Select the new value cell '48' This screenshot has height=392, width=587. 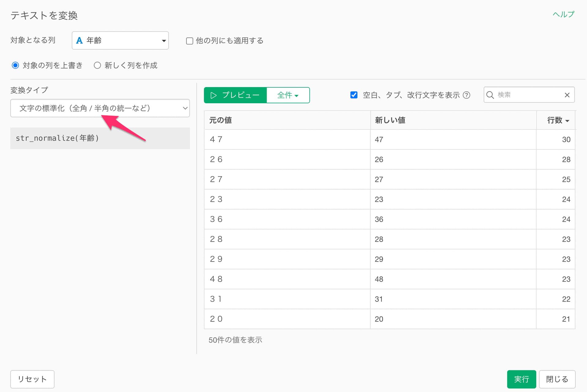point(453,279)
